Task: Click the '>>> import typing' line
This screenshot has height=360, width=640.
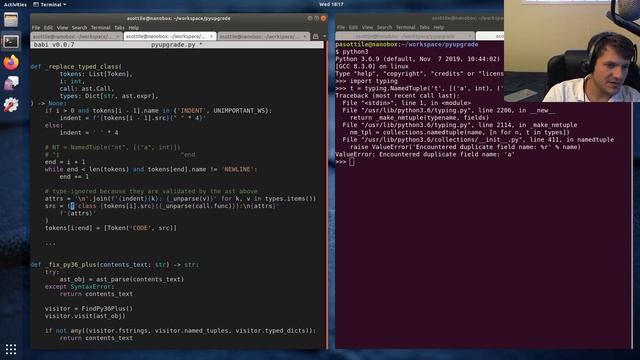Action: 367,81
